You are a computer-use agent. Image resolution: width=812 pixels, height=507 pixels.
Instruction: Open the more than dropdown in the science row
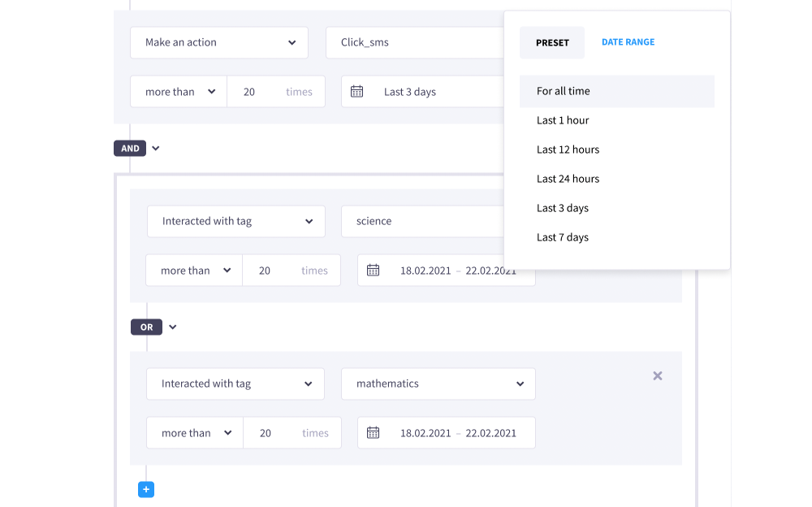[x=194, y=270]
